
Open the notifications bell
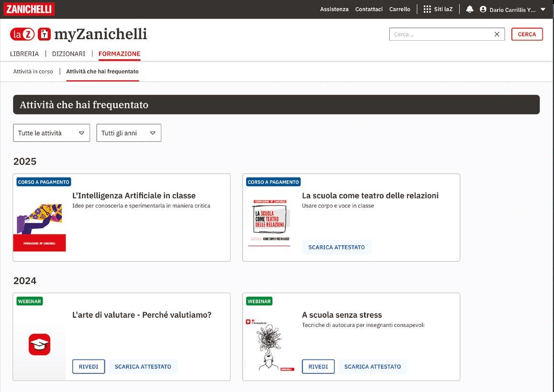pos(470,9)
